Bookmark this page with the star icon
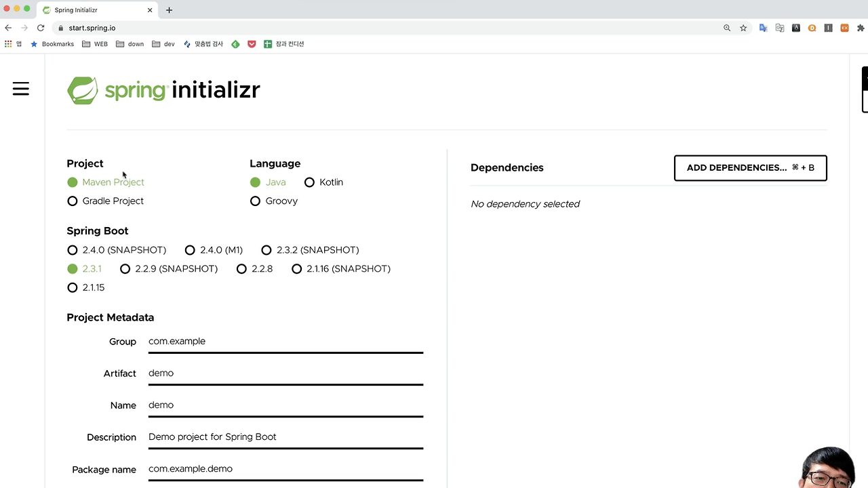 click(743, 28)
